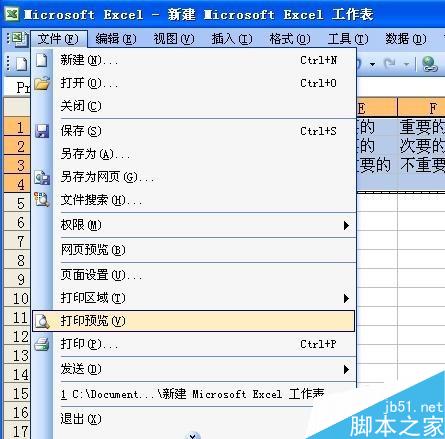Image resolution: width=445 pixels, height=439 pixels.
Task: Click the toolbar drag handle left of New icon
Action: click(8, 63)
